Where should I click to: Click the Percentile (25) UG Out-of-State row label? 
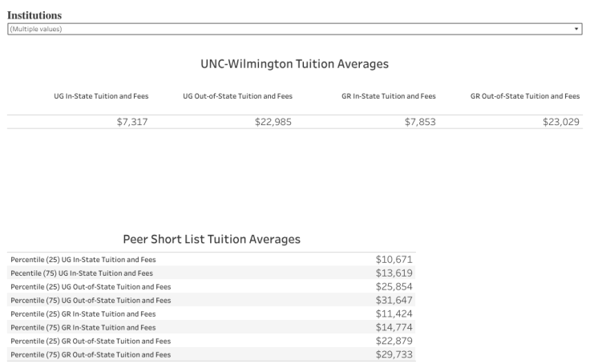pos(91,286)
